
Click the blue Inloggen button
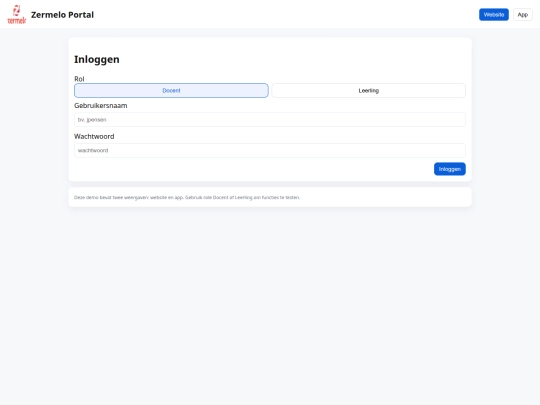tap(449, 169)
